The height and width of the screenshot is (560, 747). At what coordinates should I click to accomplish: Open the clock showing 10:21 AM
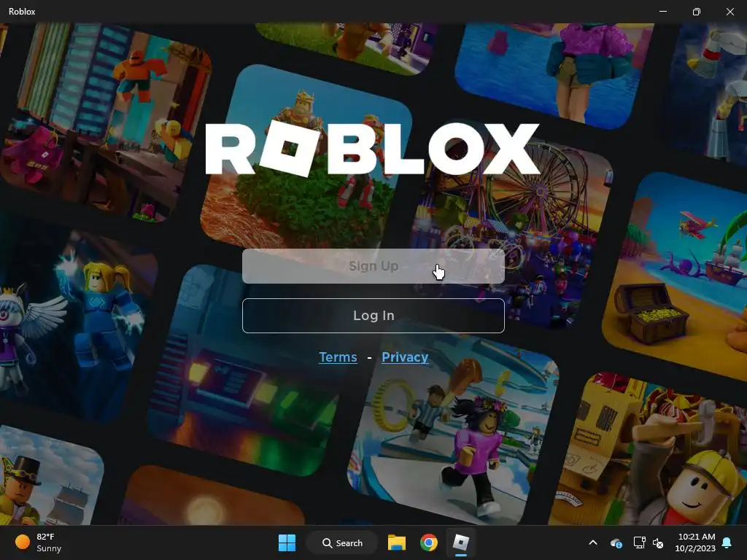(x=695, y=542)
